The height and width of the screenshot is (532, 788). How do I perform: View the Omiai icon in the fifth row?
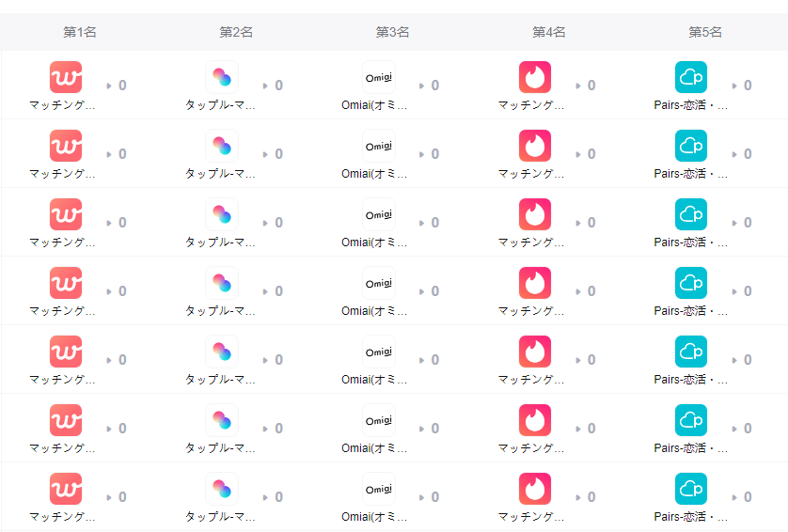pos(379,352)
